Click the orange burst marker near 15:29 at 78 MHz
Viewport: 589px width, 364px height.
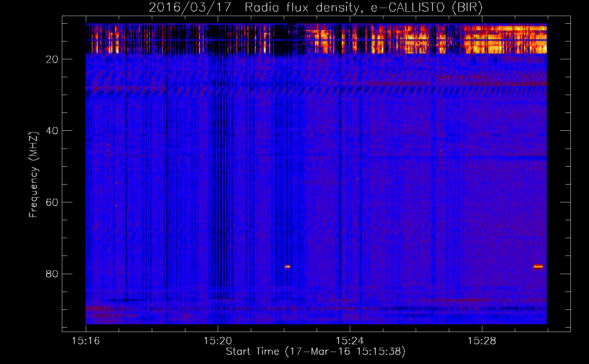click(538, 266)
